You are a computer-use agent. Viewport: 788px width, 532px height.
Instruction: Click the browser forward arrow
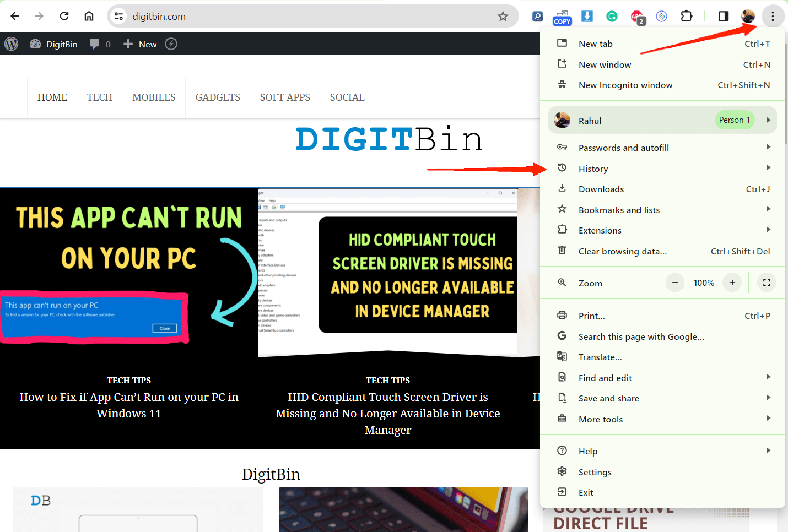pyautogui.click(x=39, y=16)
